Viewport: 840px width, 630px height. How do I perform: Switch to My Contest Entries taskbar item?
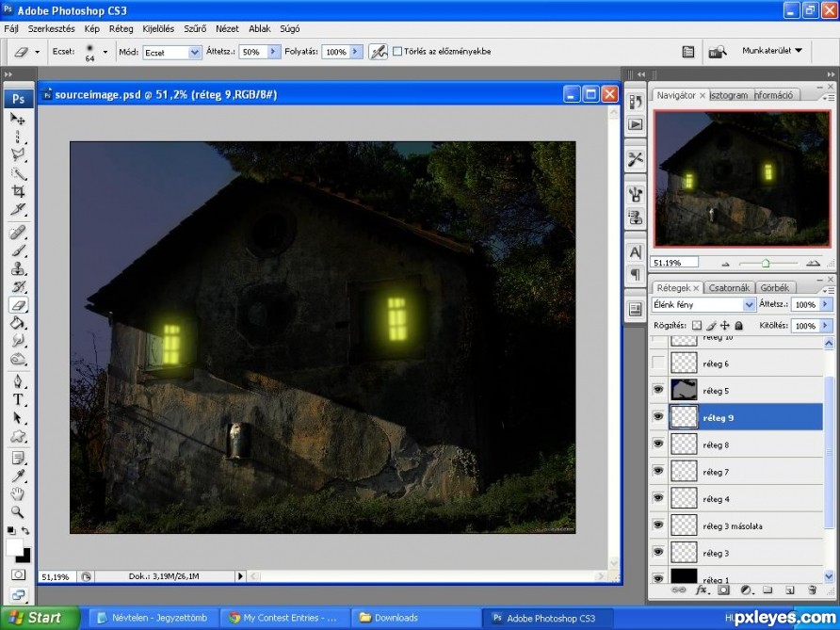coord(287,618)
